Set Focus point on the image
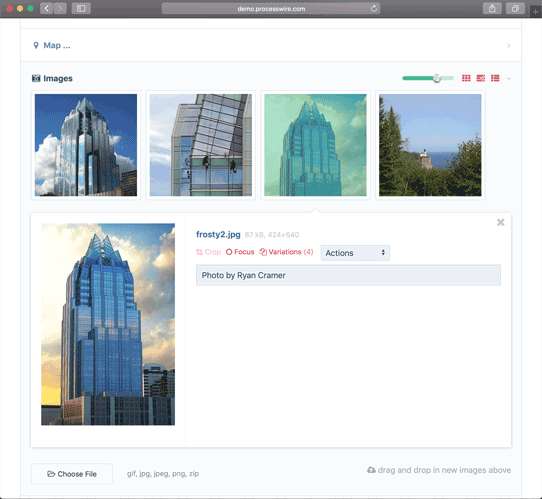Image resolution: width=542 pixels, height=499 pixels. point(240,252)
